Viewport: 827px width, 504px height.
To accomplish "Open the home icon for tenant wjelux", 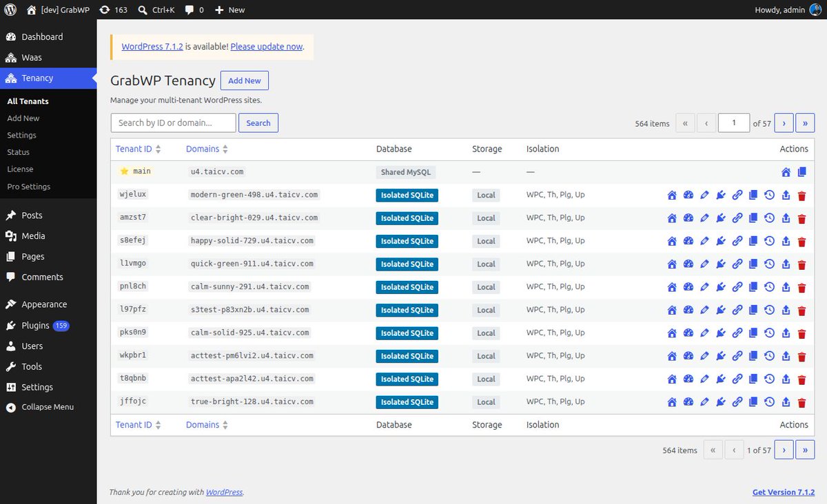I will (672, 196).
